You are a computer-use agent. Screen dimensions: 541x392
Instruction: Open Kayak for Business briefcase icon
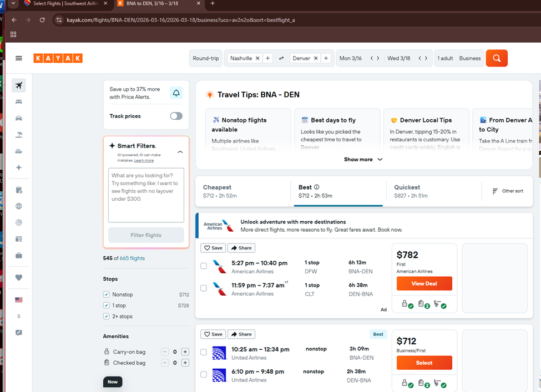[x=19, y=256]
